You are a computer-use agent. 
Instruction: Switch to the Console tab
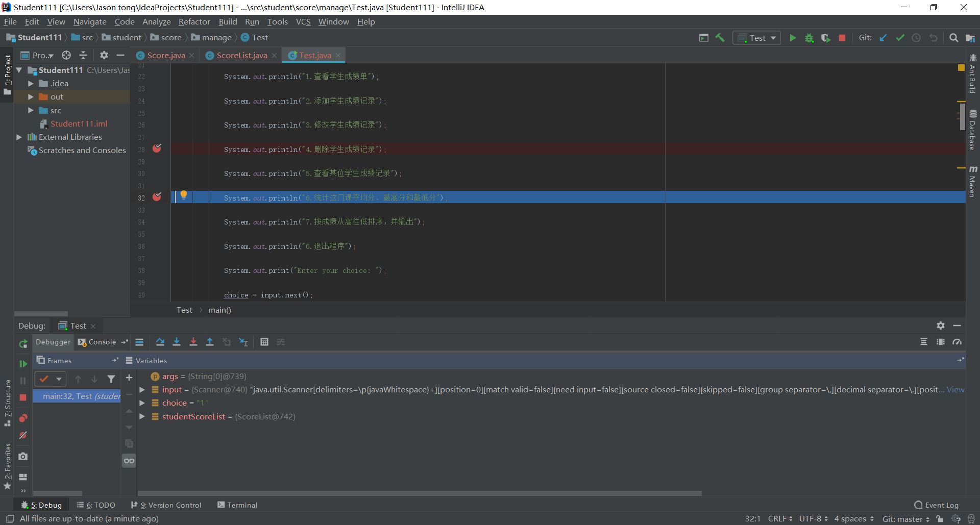tap(97, 342)
